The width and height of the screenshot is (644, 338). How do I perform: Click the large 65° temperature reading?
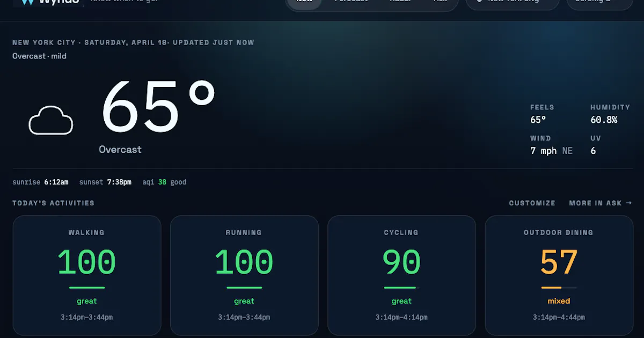tap(158, 107)
